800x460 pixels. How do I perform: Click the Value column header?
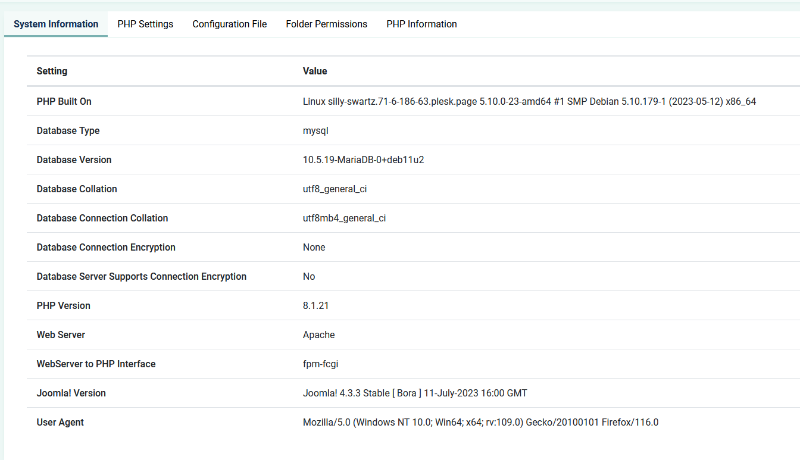(315, 71)
